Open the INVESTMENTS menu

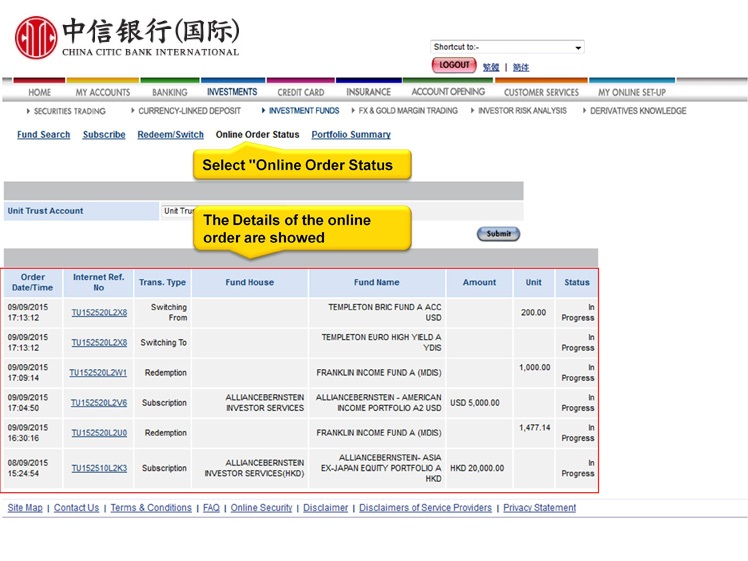coord(232,92)
